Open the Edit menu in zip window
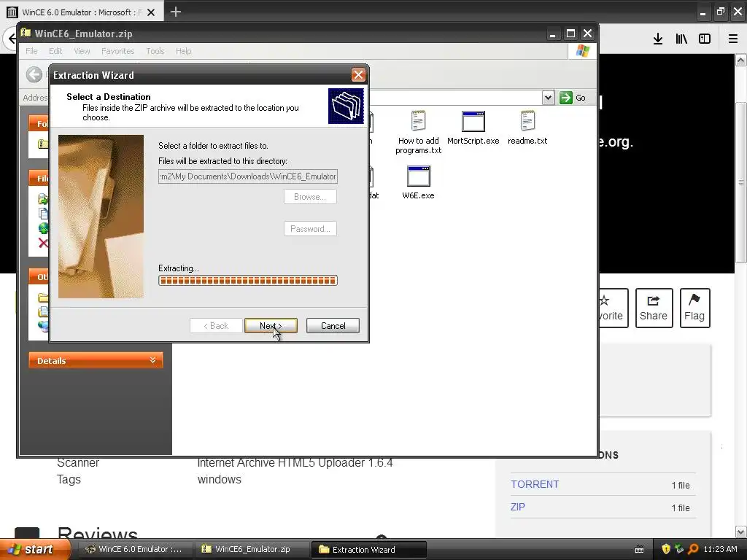Screen dimensions: 747x560 (55, 51)
